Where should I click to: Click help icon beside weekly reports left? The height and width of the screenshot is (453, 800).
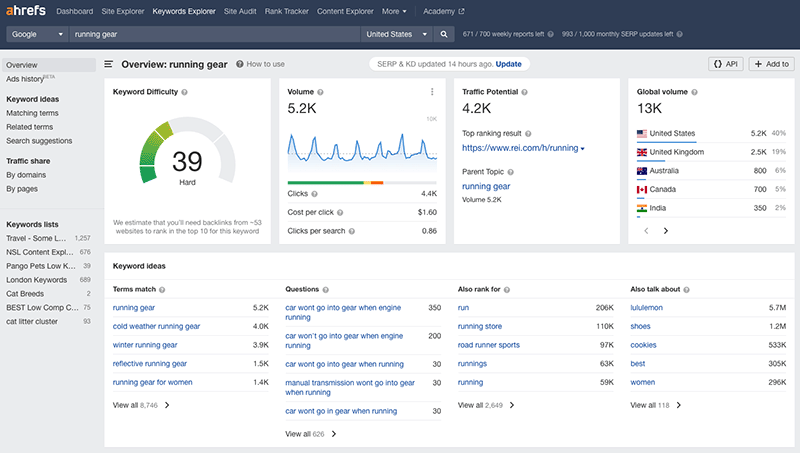tap(551, 34)
